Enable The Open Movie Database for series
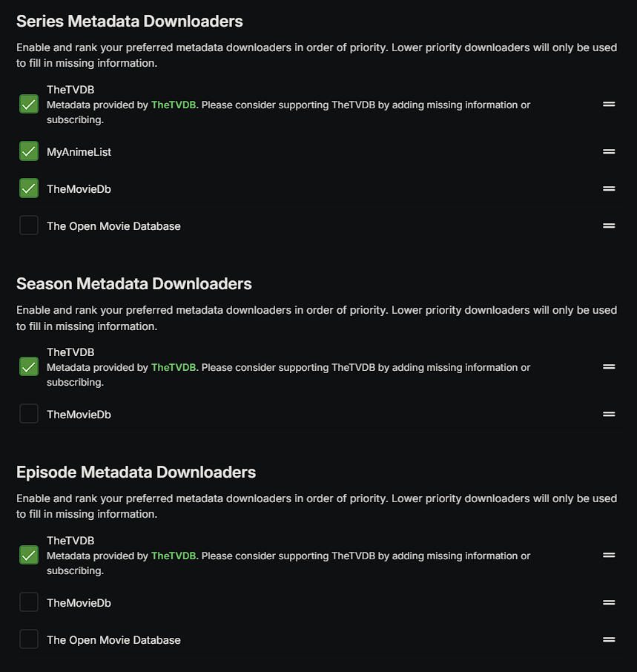Screen dimensions: 637x672 click(29, 225)
